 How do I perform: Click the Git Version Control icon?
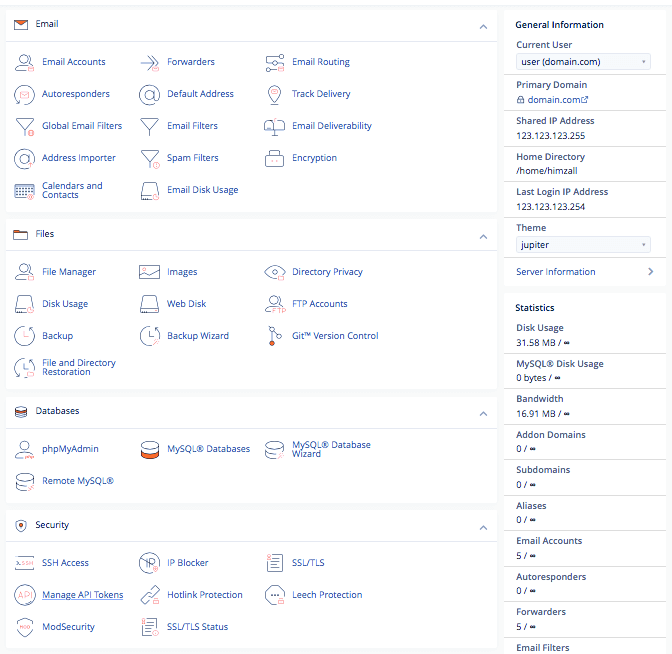click(275, 336)
